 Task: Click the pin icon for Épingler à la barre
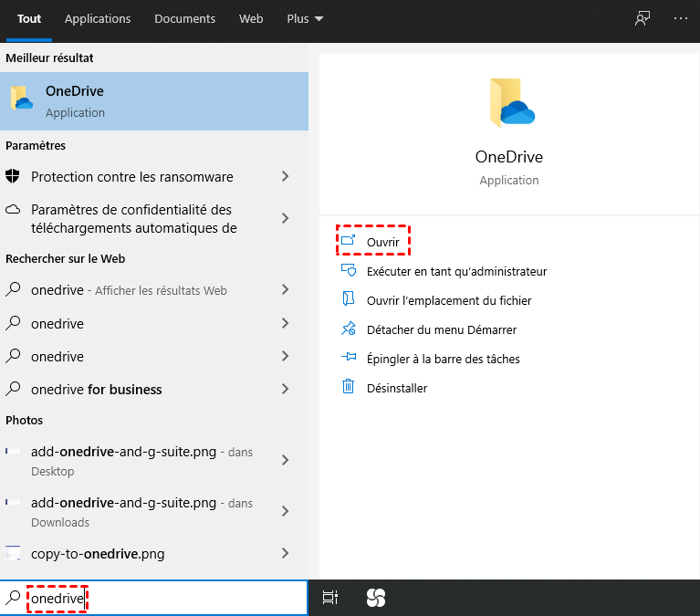(348, 359)
